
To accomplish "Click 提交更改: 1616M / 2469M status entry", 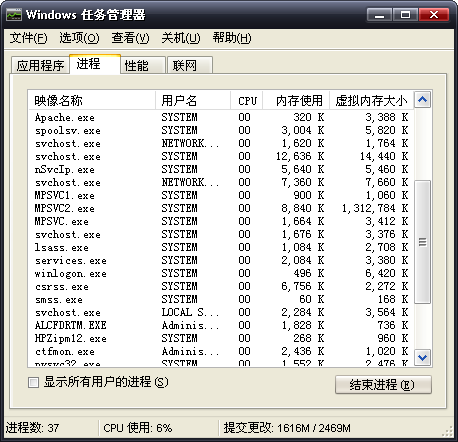I will click(287, 428).
